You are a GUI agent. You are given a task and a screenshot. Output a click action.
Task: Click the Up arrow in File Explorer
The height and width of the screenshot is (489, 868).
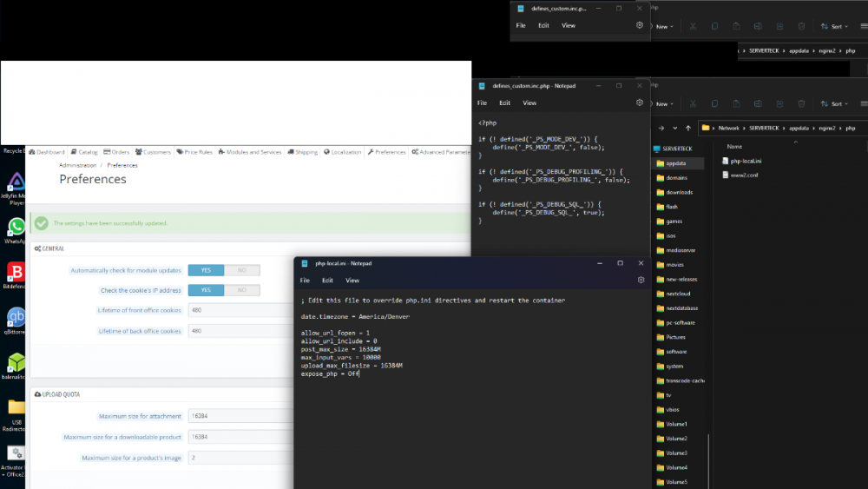pos(690,128)
